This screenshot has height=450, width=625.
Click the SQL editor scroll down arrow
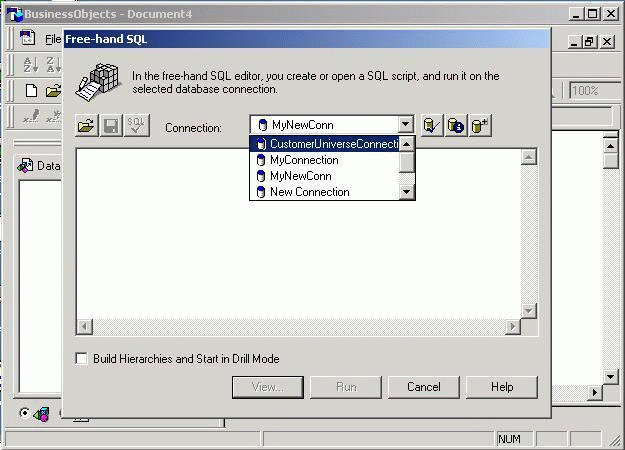(x=529, y=310)
